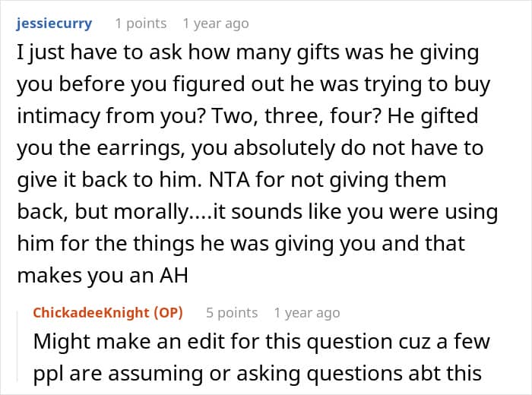Click the 5 points score on OP's reply

(x=232, y=313)
